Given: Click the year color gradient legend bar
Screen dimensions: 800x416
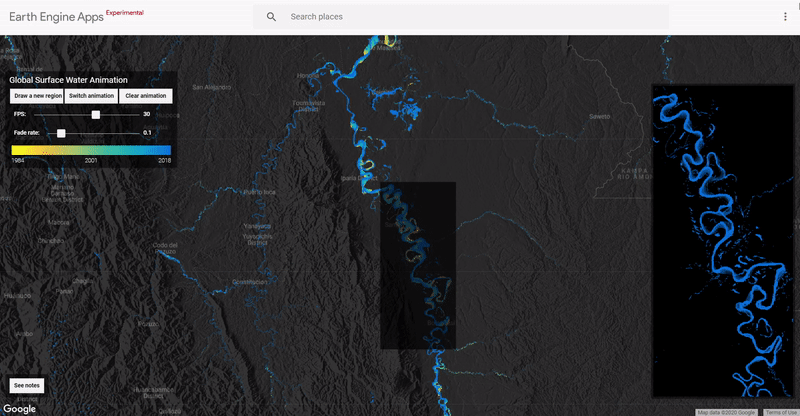Looking at the screenshot, I should [x=91, y=150].
